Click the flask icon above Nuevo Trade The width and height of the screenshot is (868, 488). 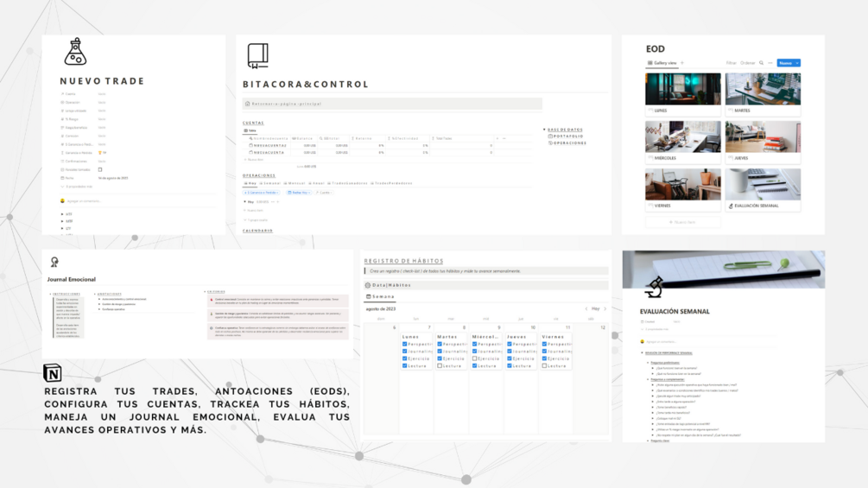click(75, 52)
